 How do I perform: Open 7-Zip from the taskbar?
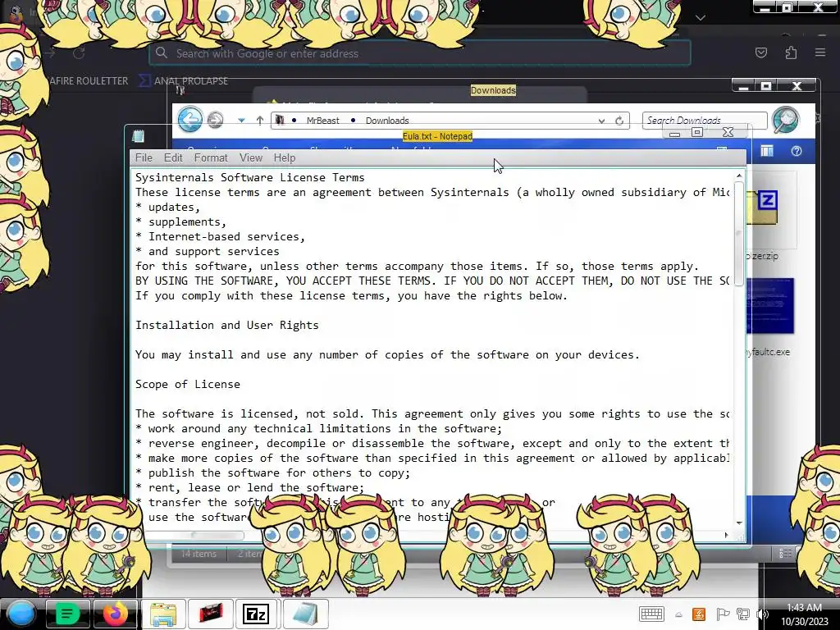point(256,614)
